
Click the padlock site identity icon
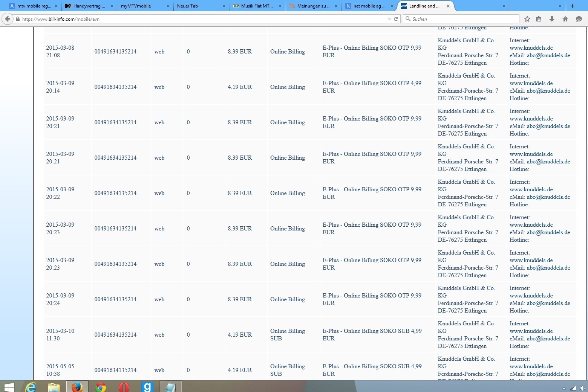tap(18, 19)
